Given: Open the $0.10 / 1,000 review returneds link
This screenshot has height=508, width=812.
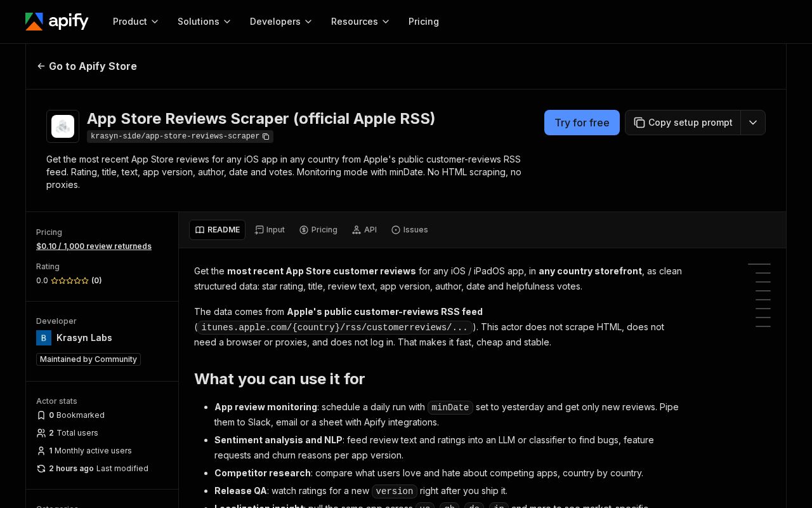Looking at the screenshot, I should (94, 246).
